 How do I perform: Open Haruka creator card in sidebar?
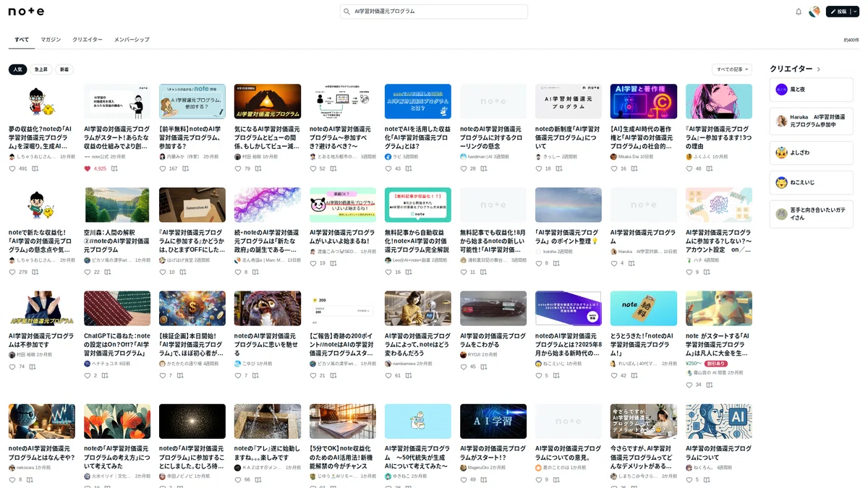[x=811, y=121]
